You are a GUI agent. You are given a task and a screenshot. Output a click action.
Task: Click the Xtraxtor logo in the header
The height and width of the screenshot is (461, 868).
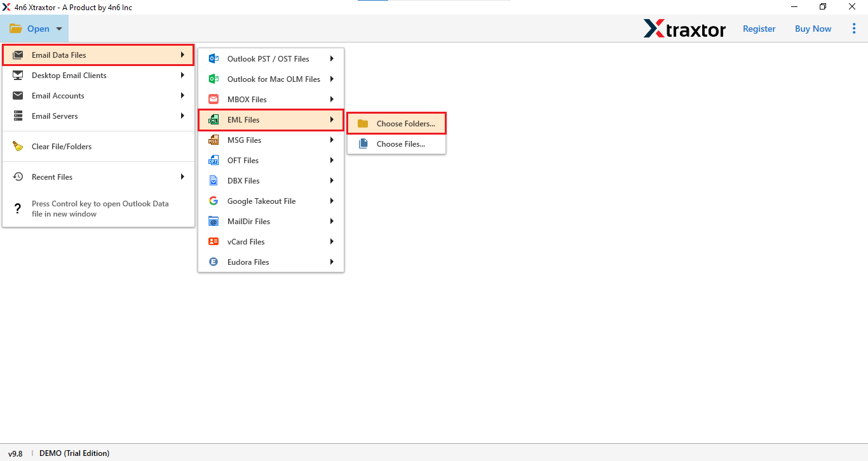pos(685,29)
